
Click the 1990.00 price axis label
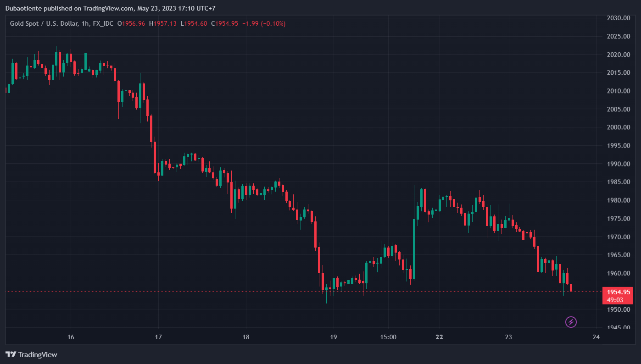618,164
